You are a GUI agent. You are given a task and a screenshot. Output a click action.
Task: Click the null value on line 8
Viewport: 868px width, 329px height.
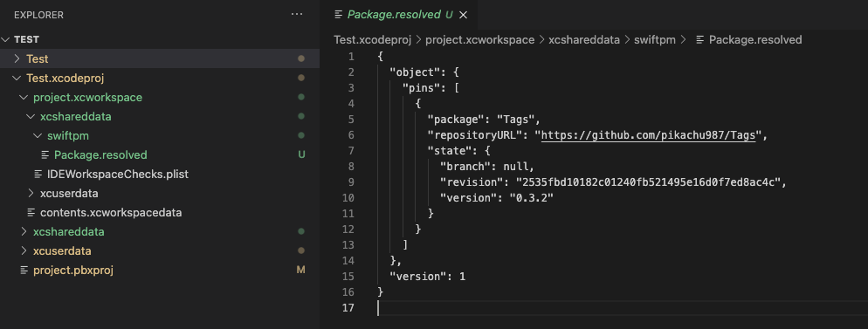point(515,167)
